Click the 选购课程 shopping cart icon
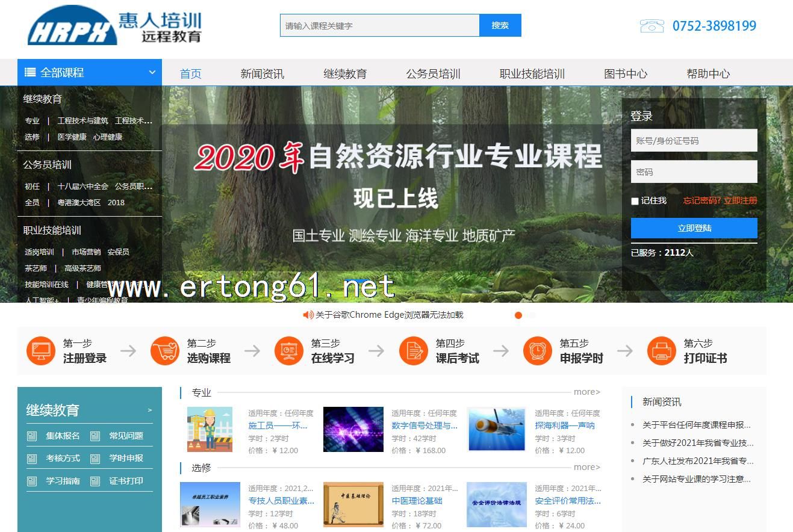The image size is (793, 532). click(165, 351)
